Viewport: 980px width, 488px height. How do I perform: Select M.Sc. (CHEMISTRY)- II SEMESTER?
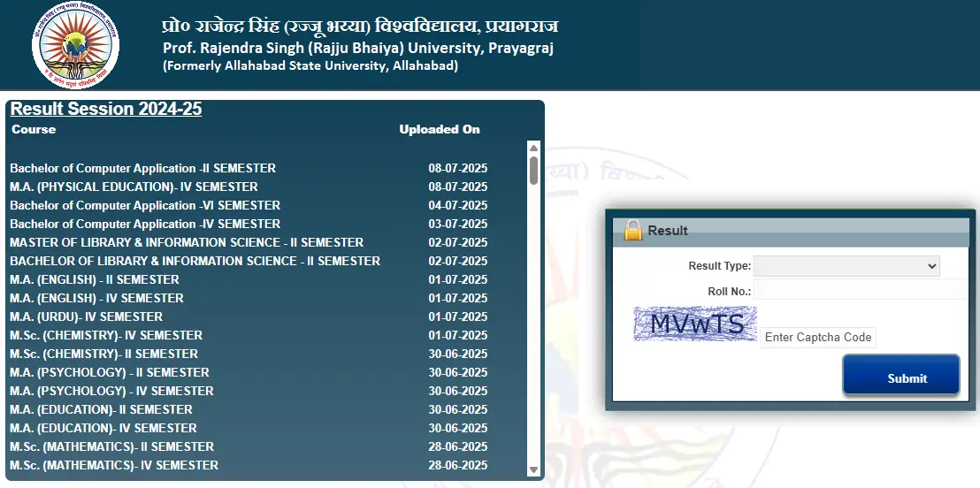pyautogui.click(x=103, y=354)
